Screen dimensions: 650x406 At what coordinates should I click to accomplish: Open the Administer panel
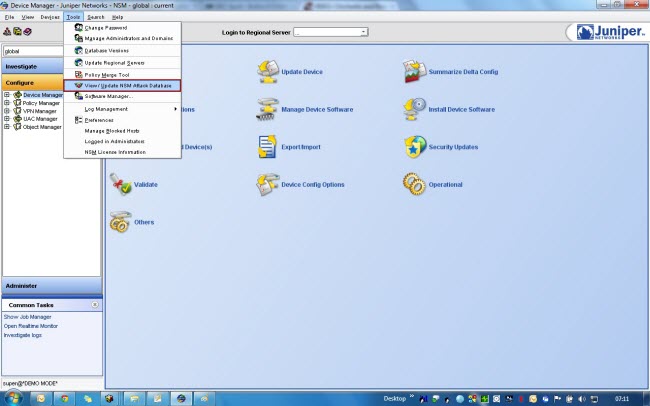pyautogui.click(x=52, y=286)
